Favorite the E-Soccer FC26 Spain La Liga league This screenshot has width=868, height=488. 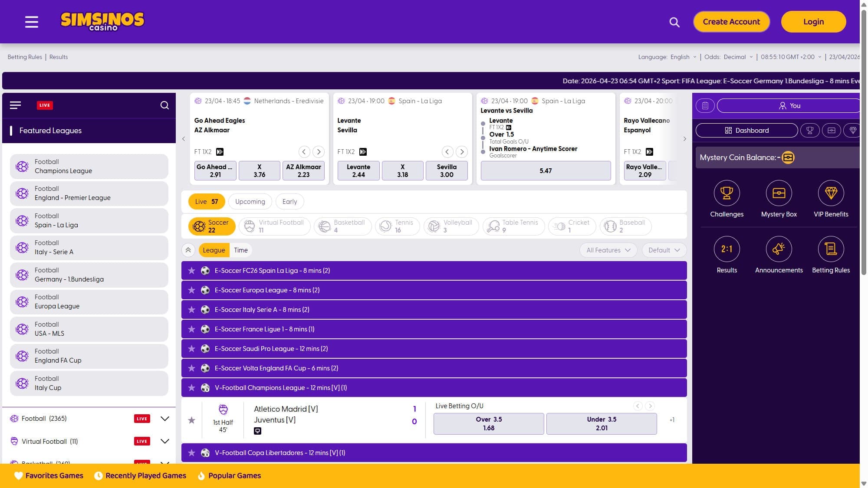pyautogui.click(x=191, y=271)
